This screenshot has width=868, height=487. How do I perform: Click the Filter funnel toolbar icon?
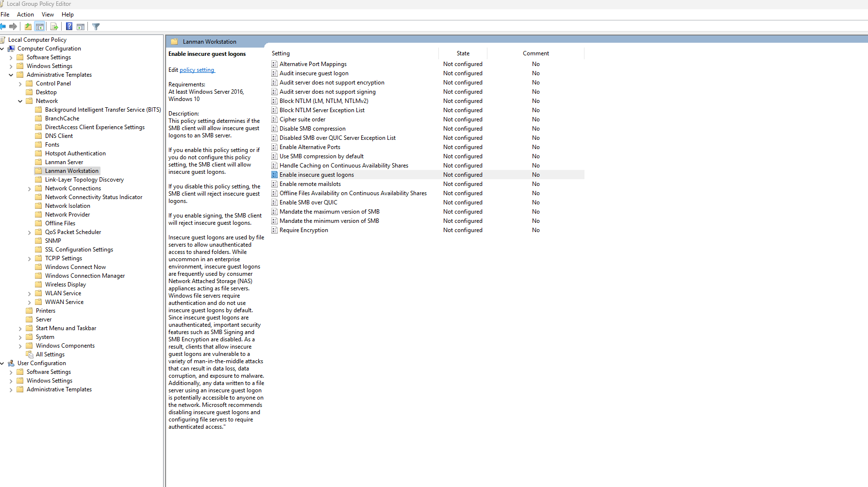pos(96,26)
